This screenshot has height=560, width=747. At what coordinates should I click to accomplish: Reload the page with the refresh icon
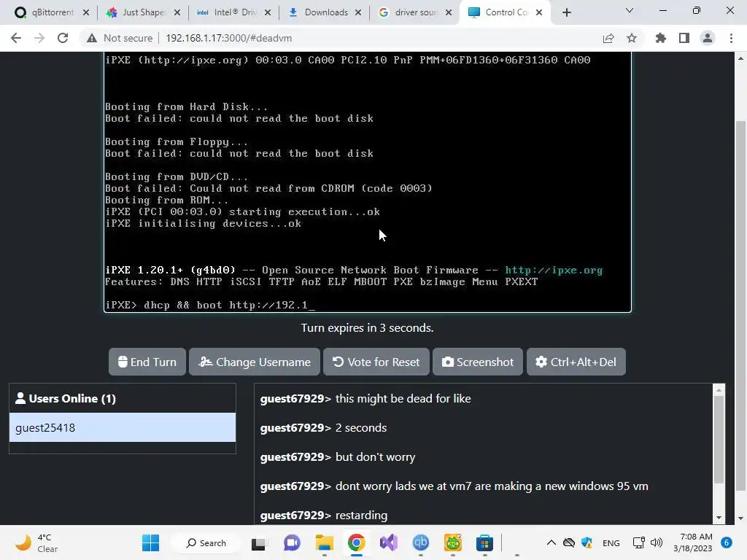click(x=63, y=38)
